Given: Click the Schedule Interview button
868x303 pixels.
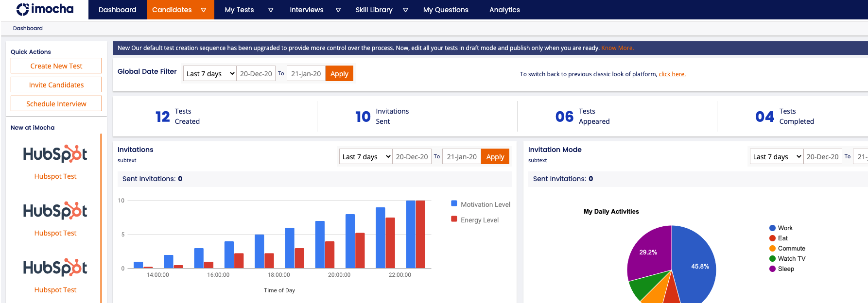Looking at the screenshot, I should pyautogui.click(x=56, y=104).
